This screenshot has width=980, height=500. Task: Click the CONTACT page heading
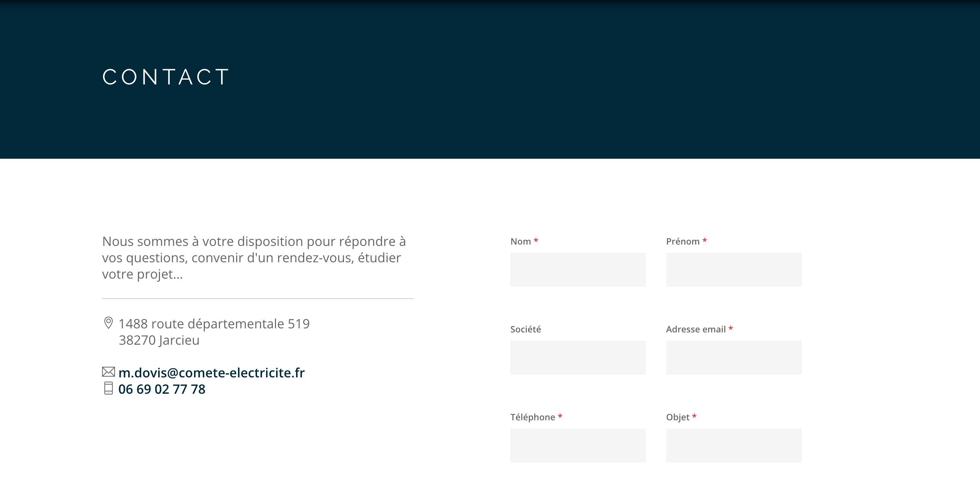click(x=166, y=77)
